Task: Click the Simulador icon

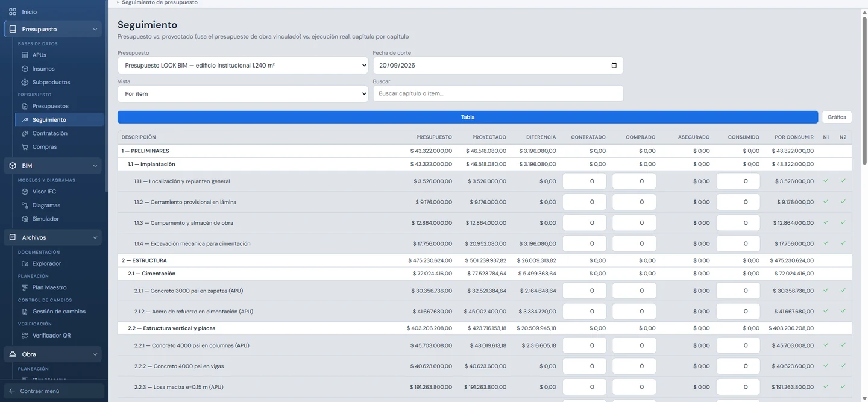Action: click(x=25, y=219)
